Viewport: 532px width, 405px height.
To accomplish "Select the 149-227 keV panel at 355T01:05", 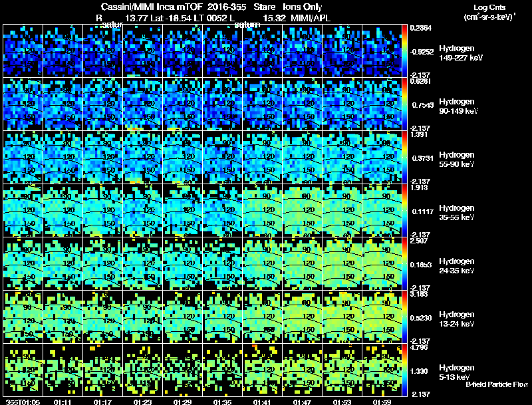I will tap(23, 51).
